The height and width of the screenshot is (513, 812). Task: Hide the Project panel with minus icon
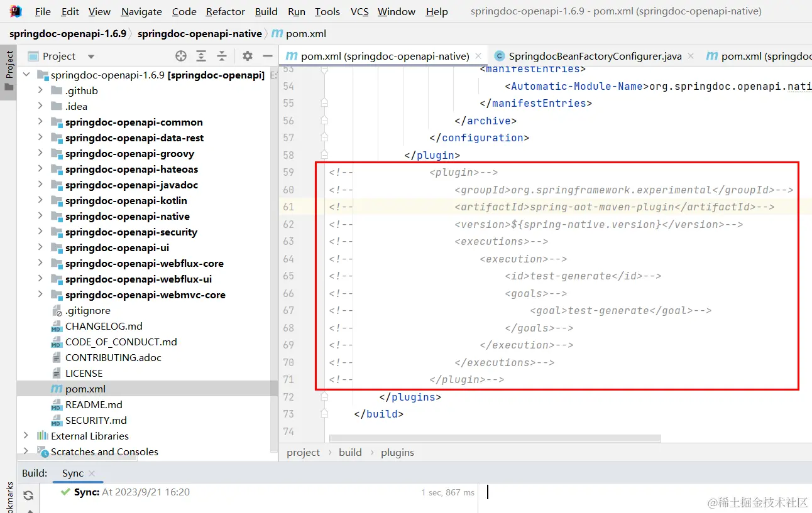267,56
